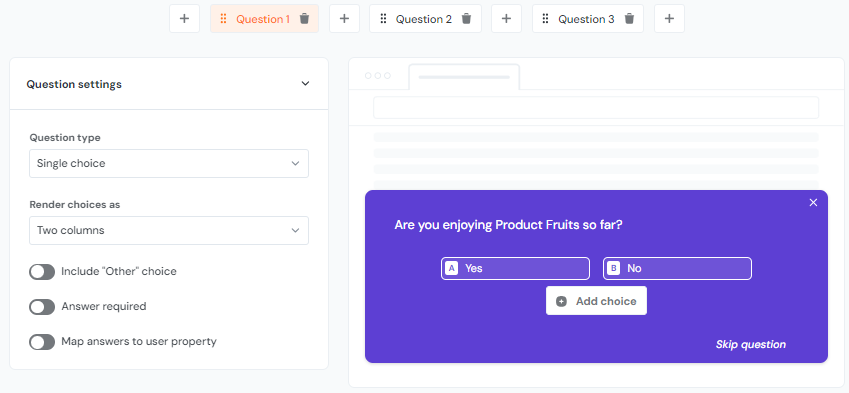
Task: Toggle Map answers to user property
Action: [x=42, y=342]
